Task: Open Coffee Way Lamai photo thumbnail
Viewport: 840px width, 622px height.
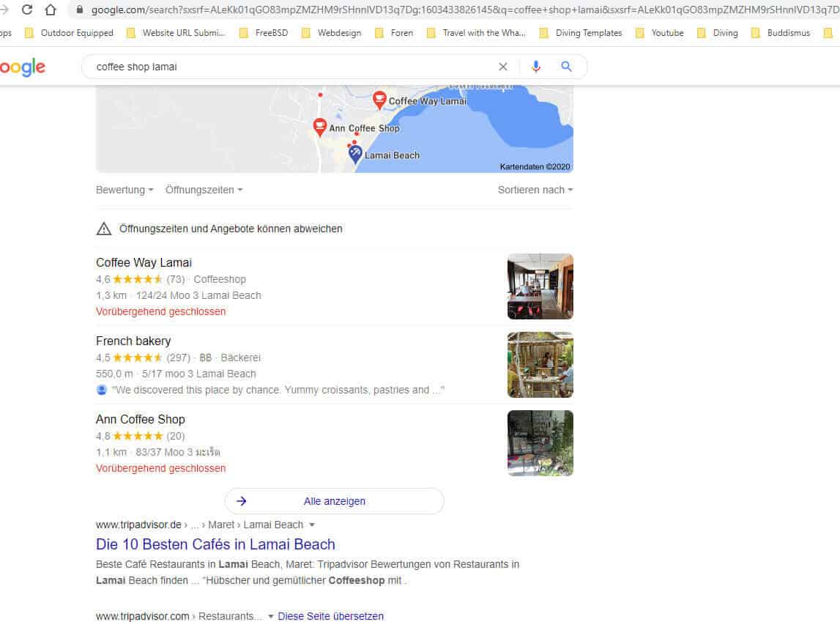Action: 540,286
